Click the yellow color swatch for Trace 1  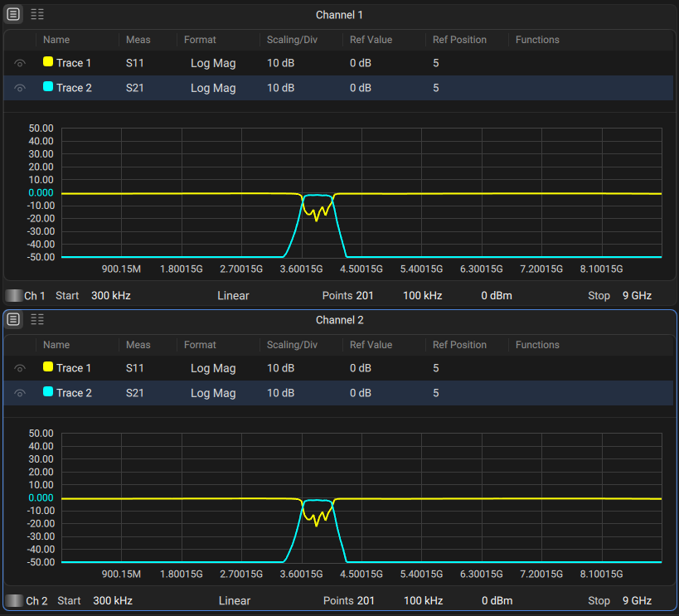[47, 62]
